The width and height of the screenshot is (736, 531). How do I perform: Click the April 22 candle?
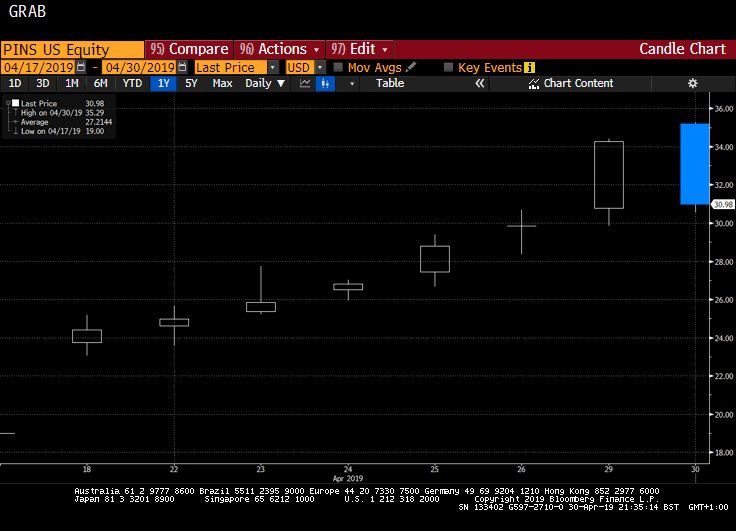[174, 323]
